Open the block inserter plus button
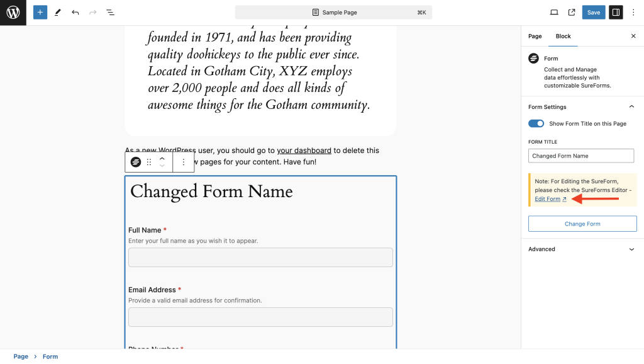This screenshot has height=364, width=644. [40, 13]
